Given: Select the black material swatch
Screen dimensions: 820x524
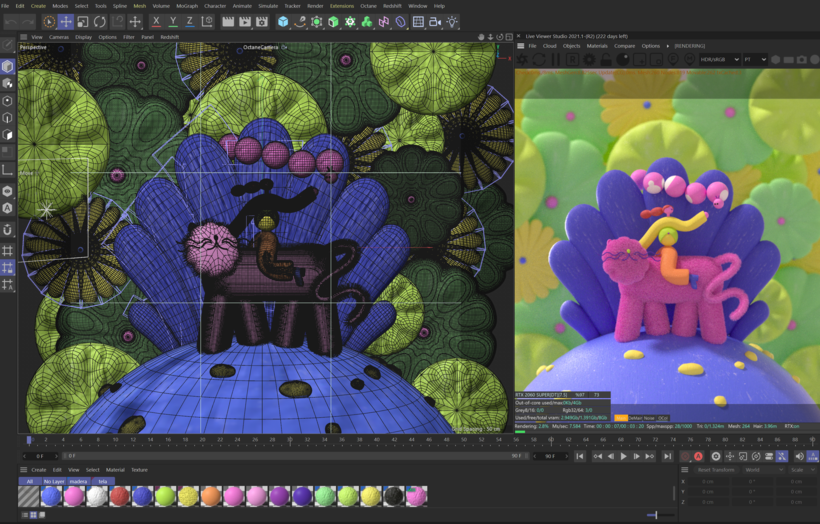Looking at the screenshot, I should pos(393,496).
